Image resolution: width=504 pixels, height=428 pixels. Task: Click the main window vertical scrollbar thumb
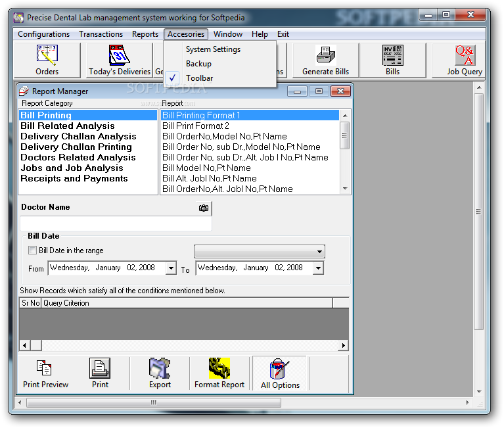point(479,212)
